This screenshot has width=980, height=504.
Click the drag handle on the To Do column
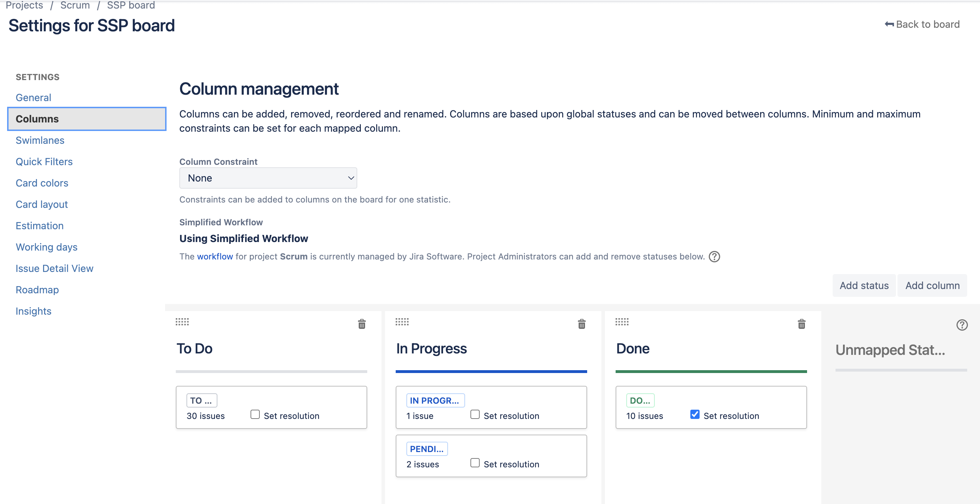pyautogui.click(x=182, y=322)
